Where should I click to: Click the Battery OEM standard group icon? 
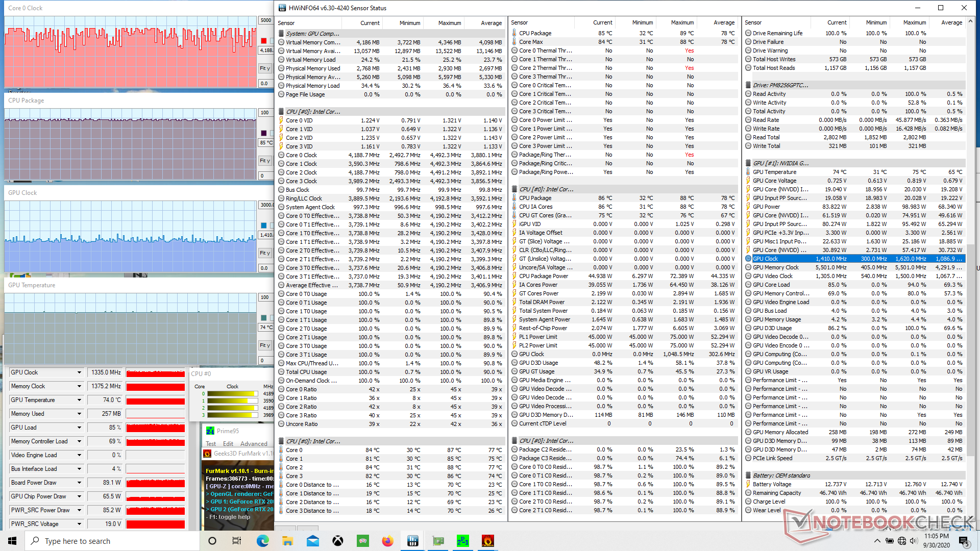coord(748,475)
